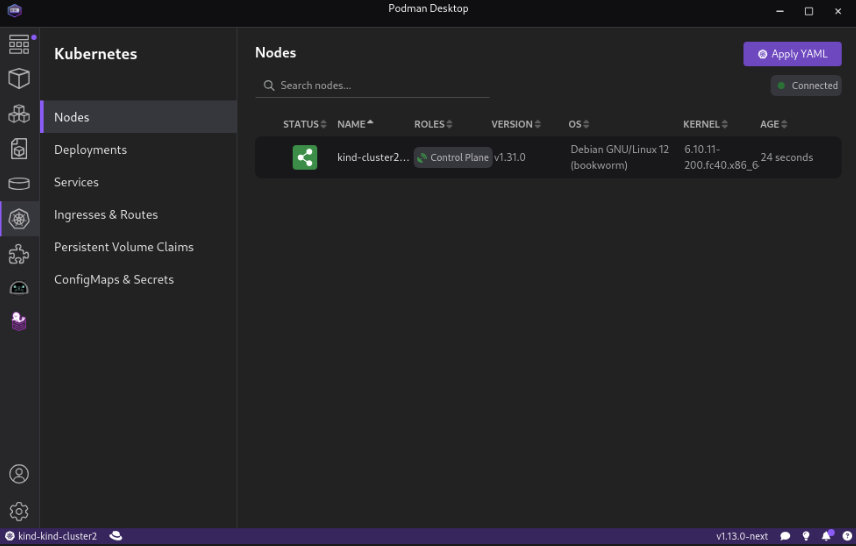Select Deployments in Kubernetes menu
The width and height of the screenshot is (856, 546).
[x=139, y=150]
